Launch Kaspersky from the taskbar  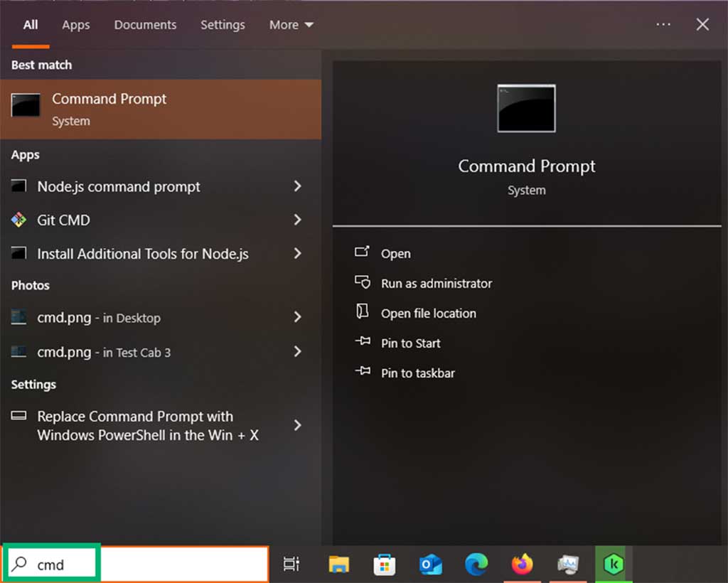pyautogui.click(x=613, y=564)
